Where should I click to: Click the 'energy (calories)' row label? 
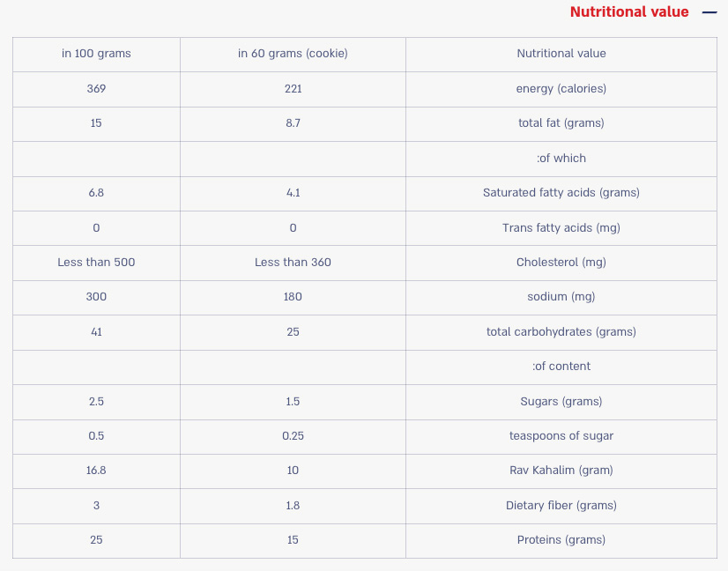[561, 88]
